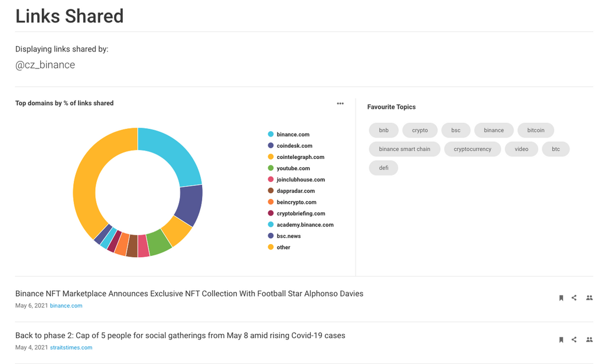Share the Covid-19 social gatherings article
This screenshot has width=605, height=364.
pyautogui.click(x=574, y=340)
